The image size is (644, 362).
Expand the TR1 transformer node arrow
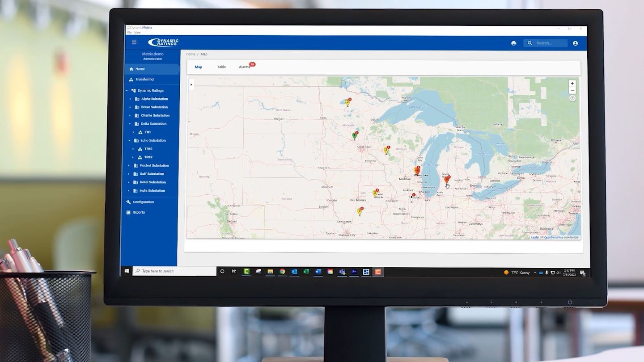(133, 132)
